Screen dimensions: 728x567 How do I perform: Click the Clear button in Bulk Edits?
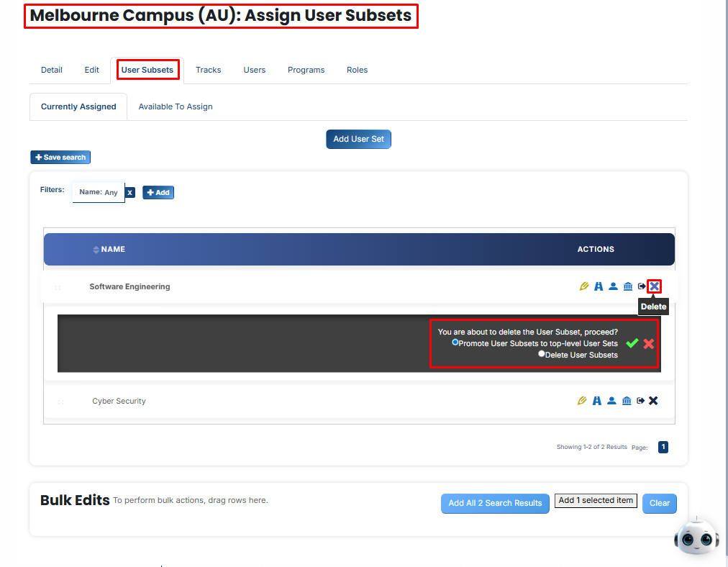click(x=659, y=503)
